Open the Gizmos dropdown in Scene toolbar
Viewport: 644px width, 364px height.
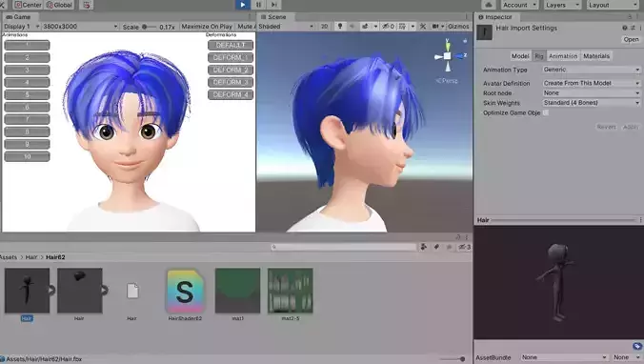coord(458,26)
